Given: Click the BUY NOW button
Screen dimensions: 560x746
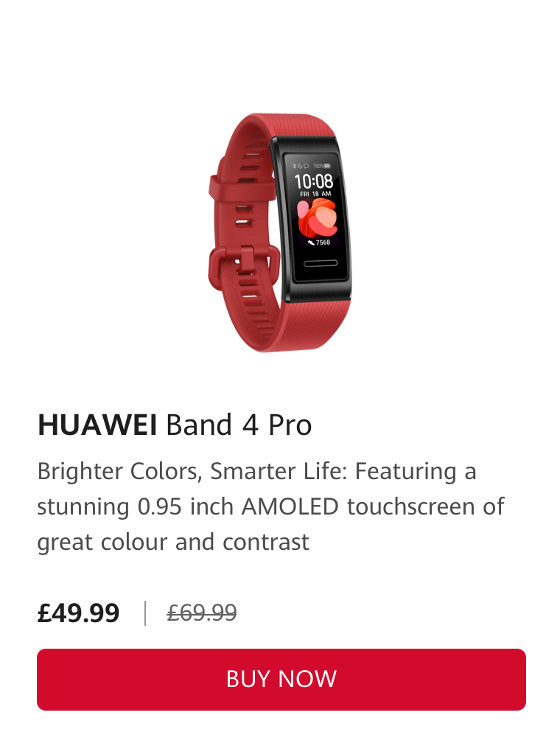Looking at the screenshot, I should pos(281,679).
